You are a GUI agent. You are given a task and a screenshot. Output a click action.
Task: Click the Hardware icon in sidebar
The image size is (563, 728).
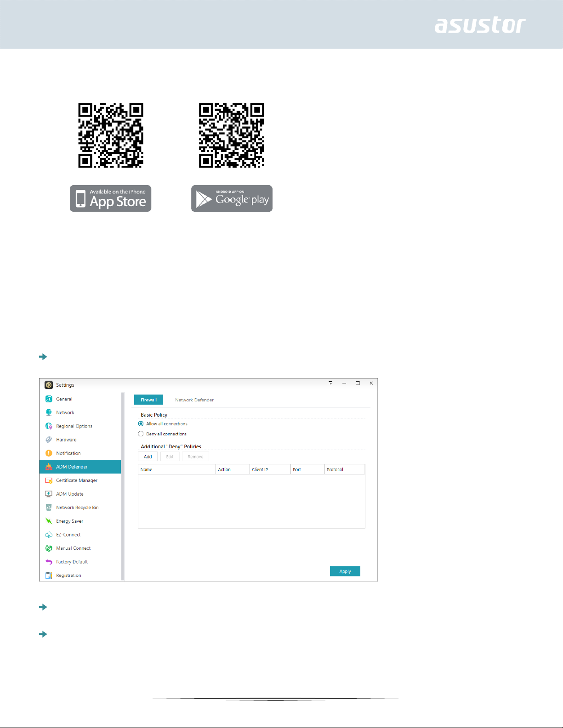49,440
